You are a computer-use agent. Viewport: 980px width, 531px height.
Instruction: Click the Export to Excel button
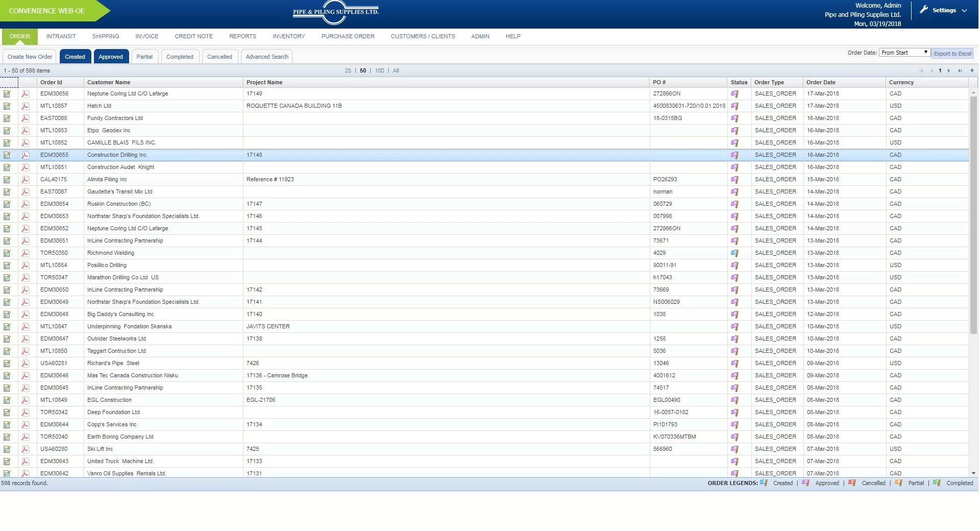click(x=952, y=54)
